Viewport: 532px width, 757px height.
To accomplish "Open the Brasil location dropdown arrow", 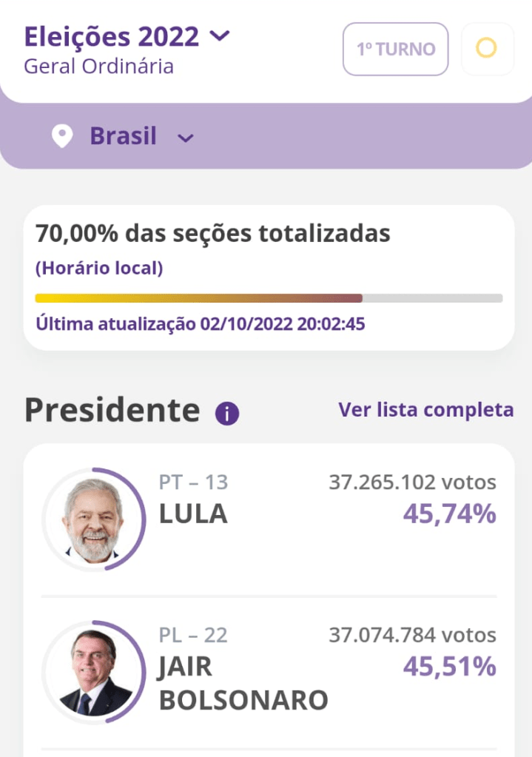I will [186, 138].
